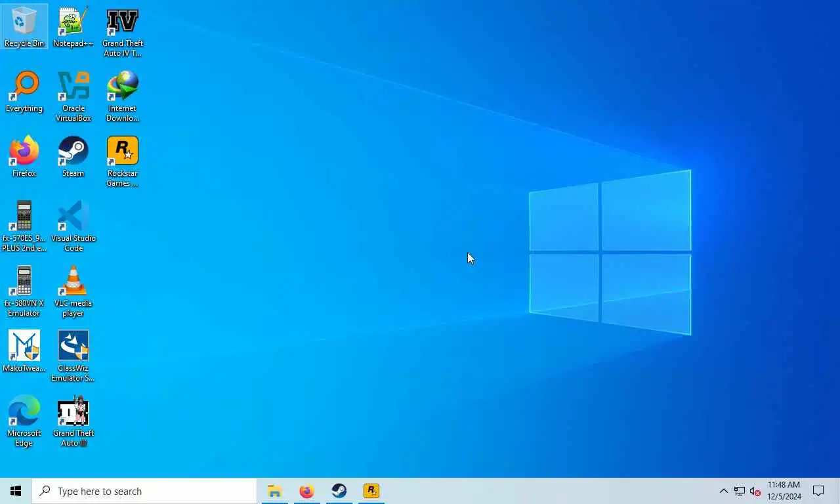Screen dimensions: 840x504
Task: Show hidden system tray icons
Action: point(723,491)
